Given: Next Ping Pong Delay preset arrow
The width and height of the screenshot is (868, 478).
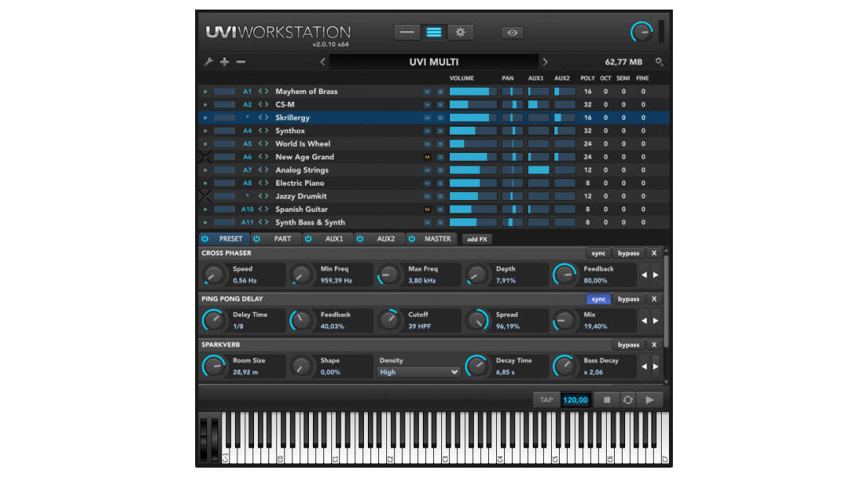Looking at the screenshot, I should click(x=655, y=321).
